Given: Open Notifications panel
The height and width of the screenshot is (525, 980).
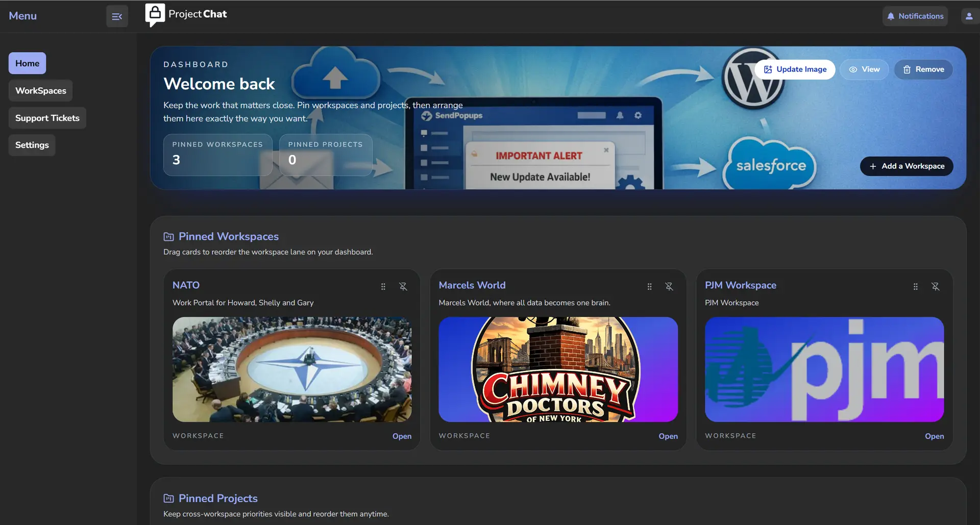Looking at the screenshot, I should click(x=915, y=16).
